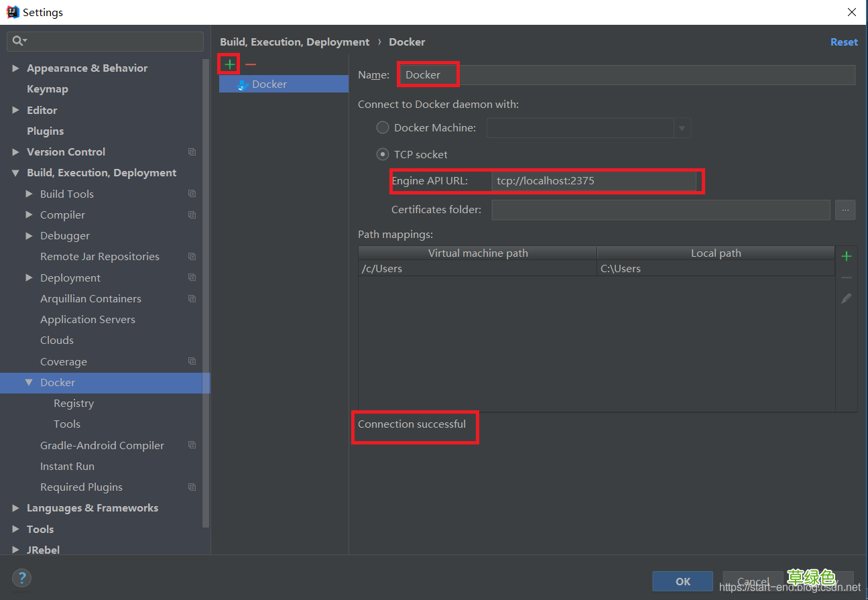The image size is (868, 600).
Task: Add a new Docker configuration with plus
Action: [x=230, y=64]
